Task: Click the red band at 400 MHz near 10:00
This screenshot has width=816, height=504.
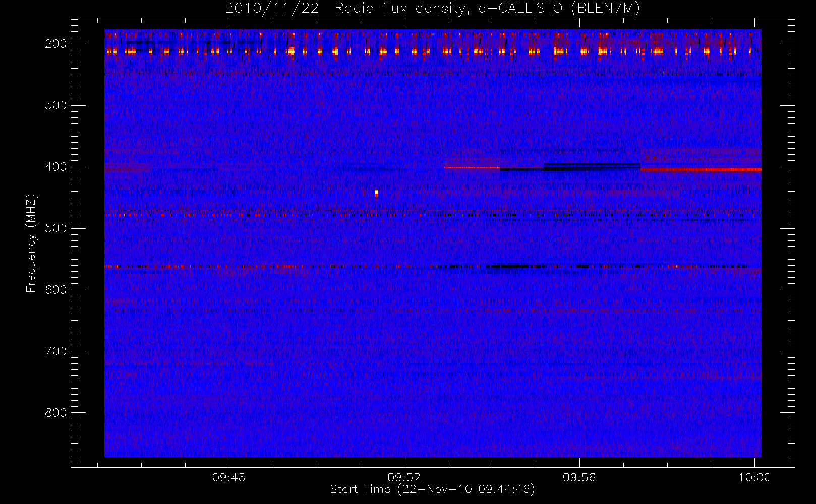Action: pos(701,170)
